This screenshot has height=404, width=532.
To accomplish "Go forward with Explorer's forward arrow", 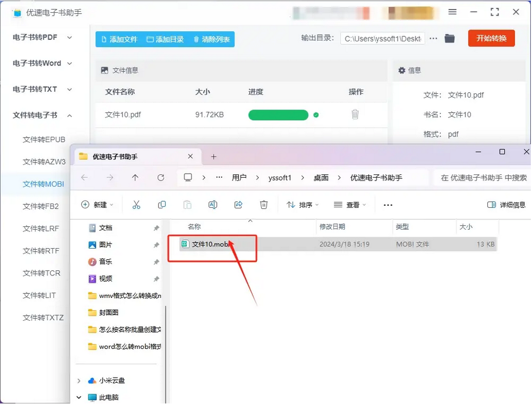I will tap(110, 177).
